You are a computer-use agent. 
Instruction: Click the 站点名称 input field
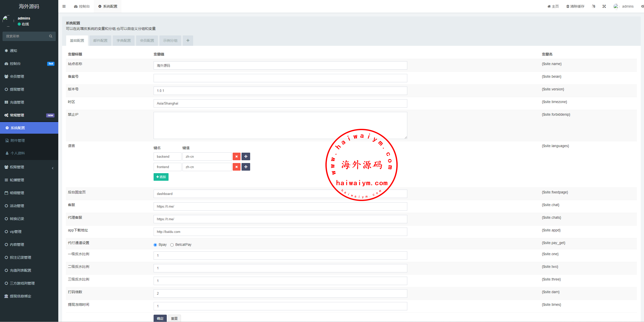(x=280, y=66)
